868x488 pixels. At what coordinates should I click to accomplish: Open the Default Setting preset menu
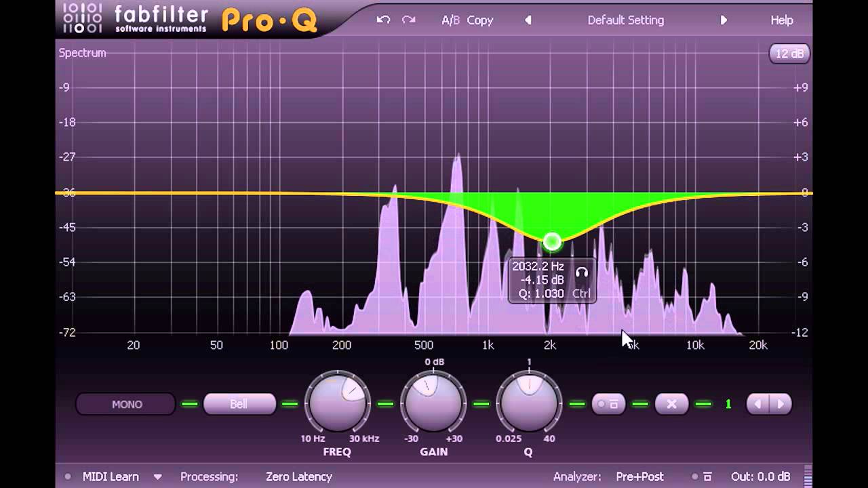pos(626,20)
